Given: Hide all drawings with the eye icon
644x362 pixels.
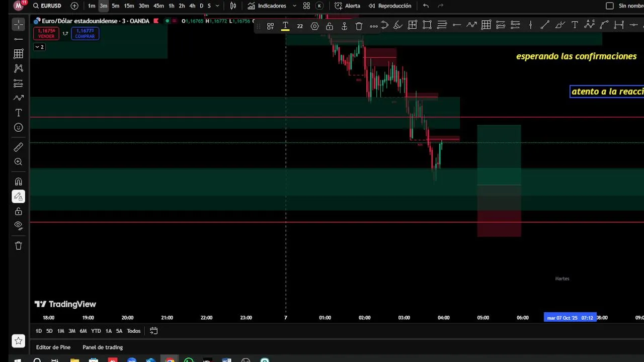Looking at the screenshot, I should pyautogui.click(x=18, y=225).
